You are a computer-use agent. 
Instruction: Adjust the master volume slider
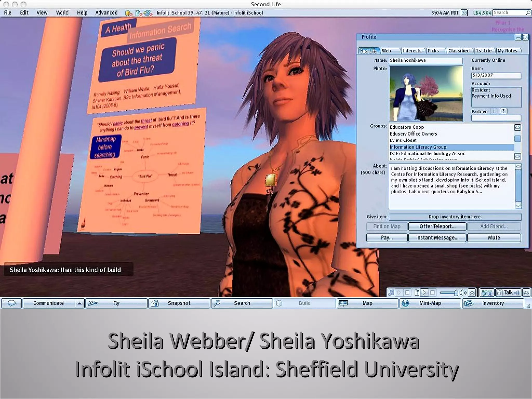click(449, 293)
